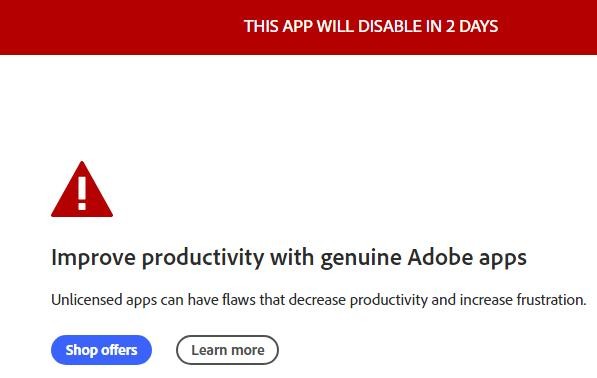This screenshot has width=597, height=378.
Task: Click the 'Improve productivity' heading
Action: [289, 258]
